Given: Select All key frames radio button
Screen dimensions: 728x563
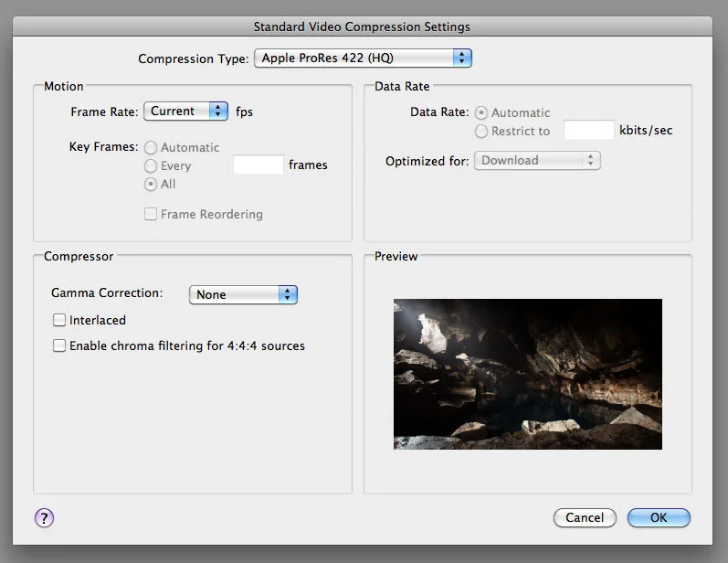Looking at the screenshot, I should [x=151, y=184].
